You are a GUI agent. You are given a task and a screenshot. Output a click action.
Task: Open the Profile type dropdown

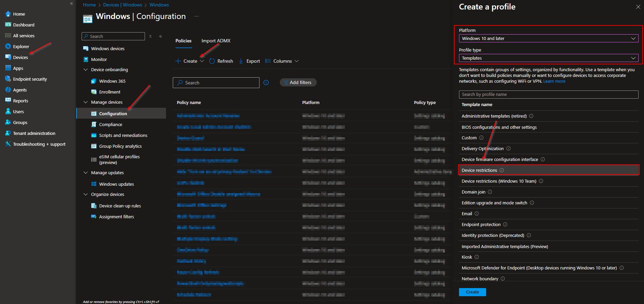[548, 58]
